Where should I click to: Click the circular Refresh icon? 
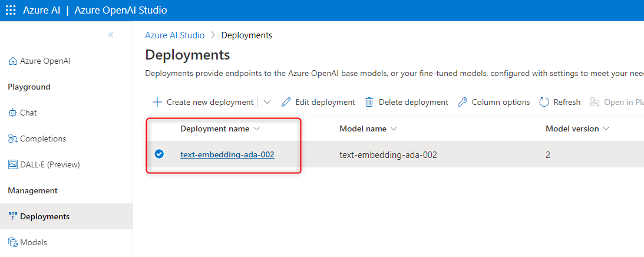544,102
